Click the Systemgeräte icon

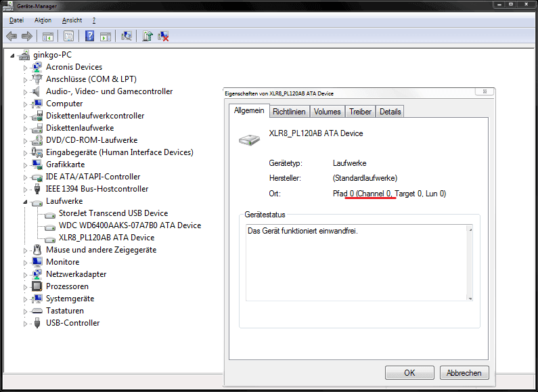(37, 299)
